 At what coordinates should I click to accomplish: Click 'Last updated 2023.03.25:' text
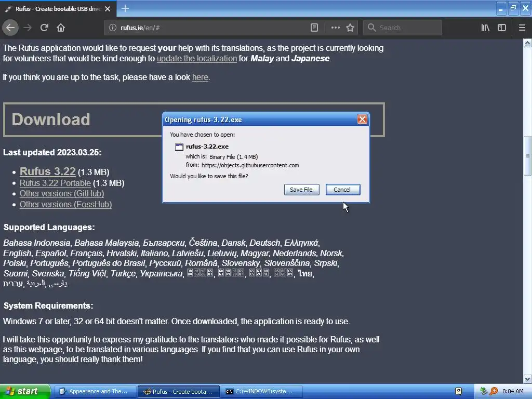click(x=52, y=152)
